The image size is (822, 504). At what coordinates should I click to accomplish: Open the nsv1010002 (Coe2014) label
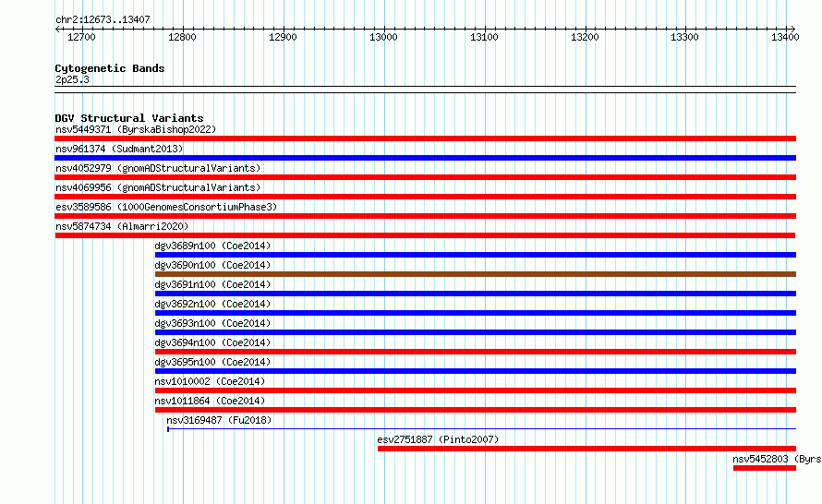pos(210,381)
